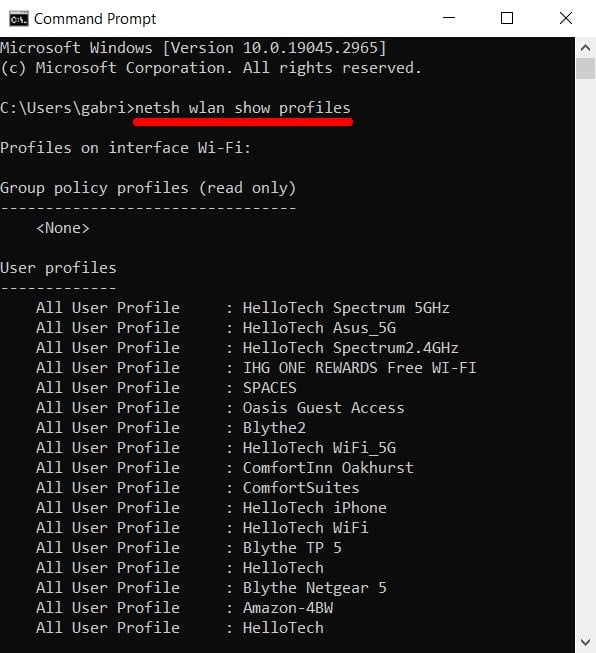Viewport: 596px width, 653px height.
Task: Click the 'netsh wlan show profiles' command text
Action: (243, 108)
